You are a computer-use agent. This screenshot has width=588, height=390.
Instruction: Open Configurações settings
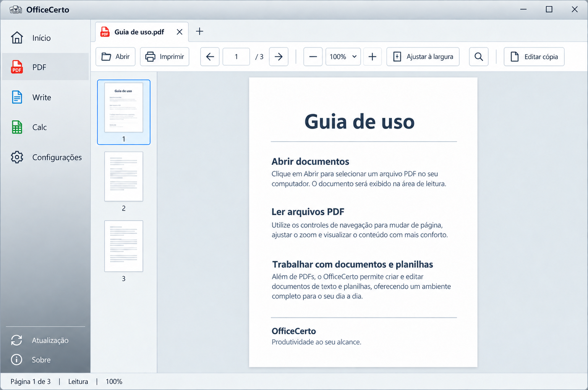(45, 157)
